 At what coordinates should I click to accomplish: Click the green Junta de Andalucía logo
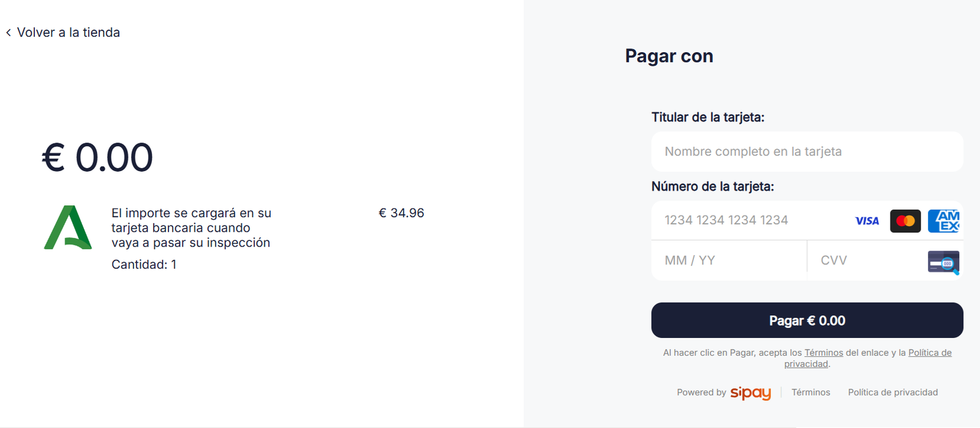point(67,227)
